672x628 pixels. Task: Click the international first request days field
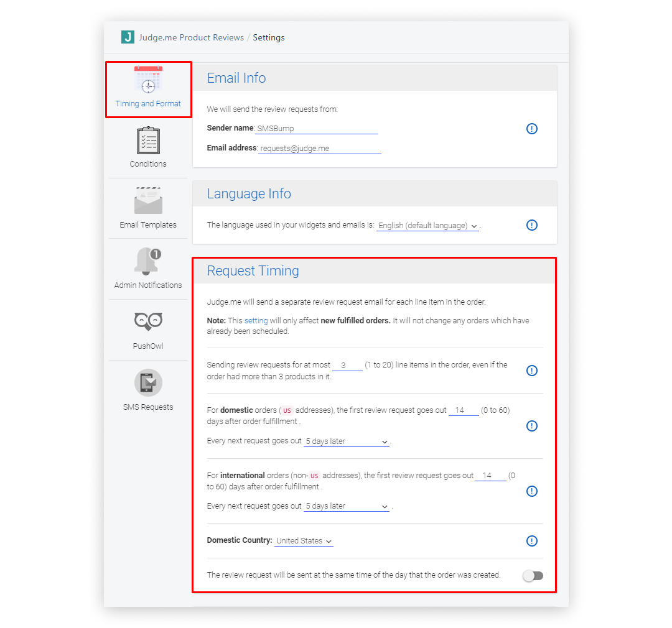click(x=491, y=476)
